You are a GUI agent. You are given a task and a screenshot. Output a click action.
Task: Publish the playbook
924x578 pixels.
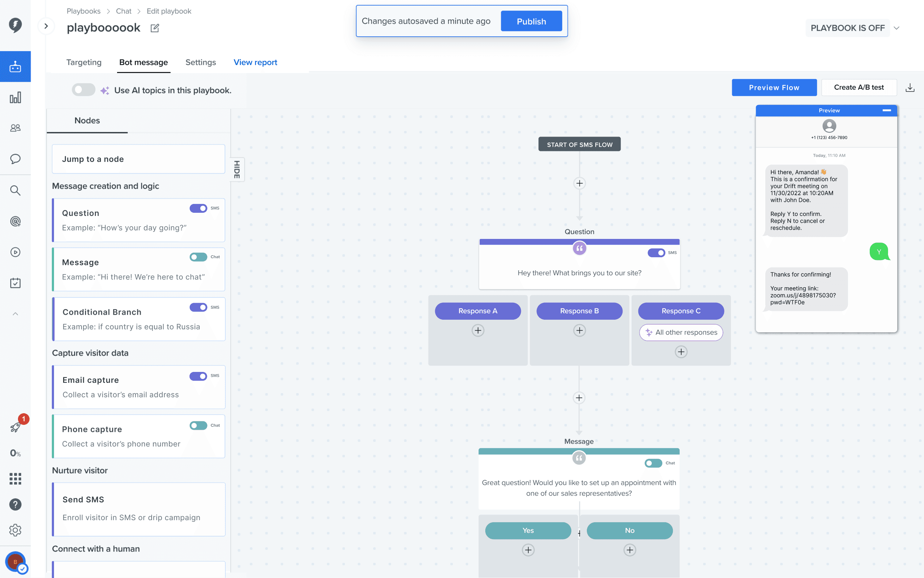(531, 22)
